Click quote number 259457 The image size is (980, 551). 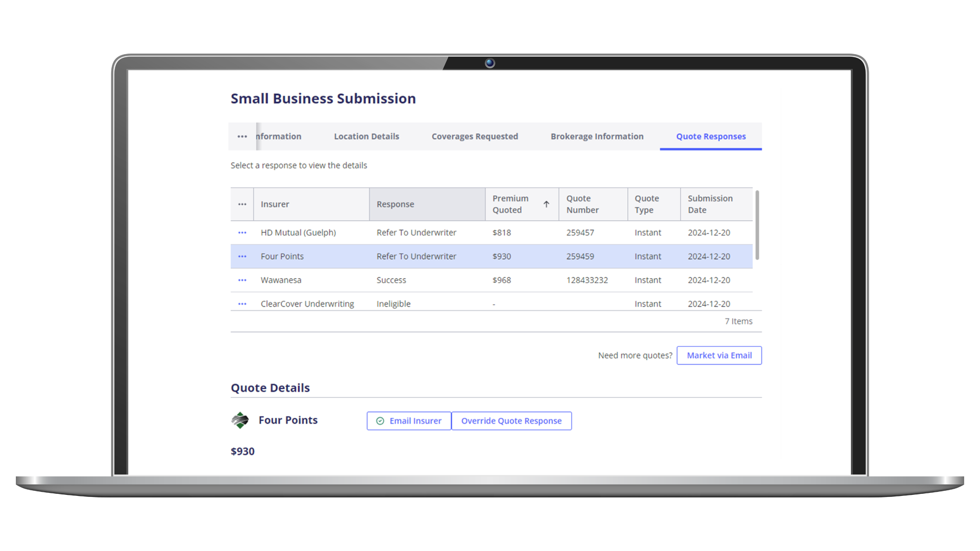(580, 233)
